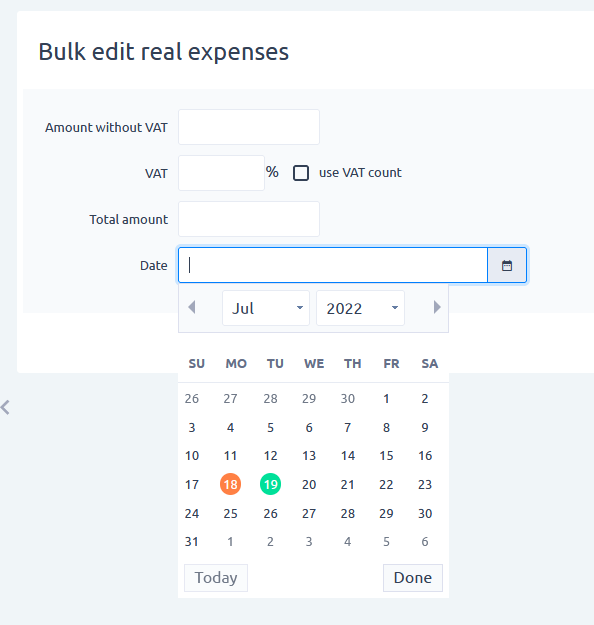Select the orange highlighted day 18
Screen dimensions: 594x625
coord(230,484)
